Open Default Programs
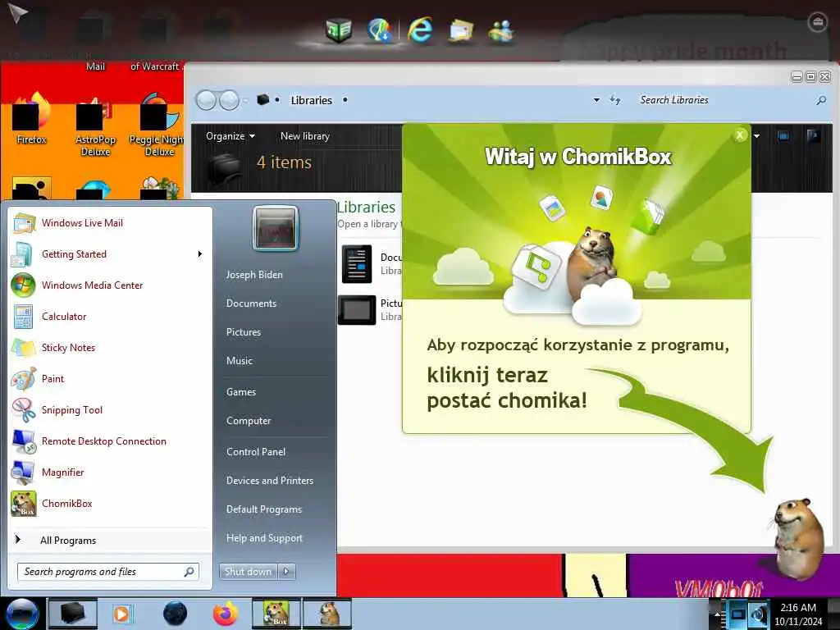Image resolution: width=840 pixels, height=630 pixels. tap(263, 509)
